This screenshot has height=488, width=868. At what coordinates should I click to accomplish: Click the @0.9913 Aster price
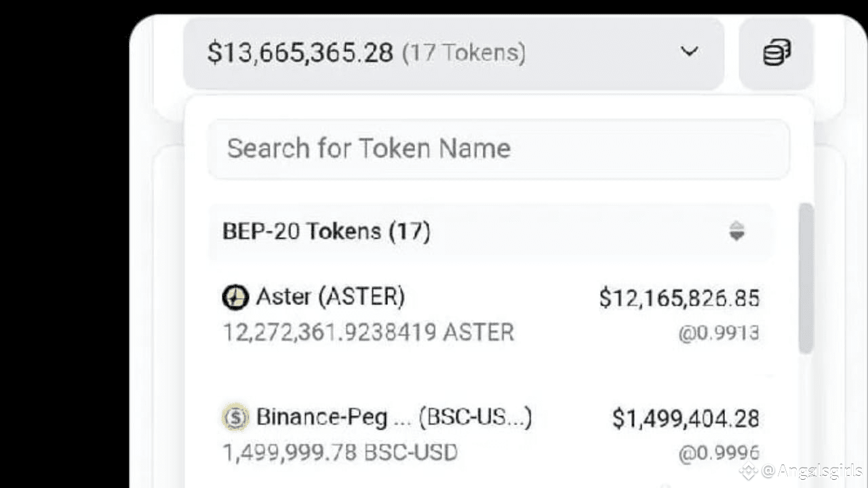pyautogui.click(x=718, y=333)
